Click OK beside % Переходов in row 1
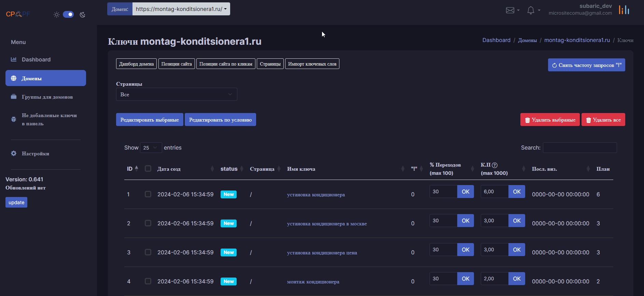The image size is (644, 296). pyautogui.click(x=466, y=192)
